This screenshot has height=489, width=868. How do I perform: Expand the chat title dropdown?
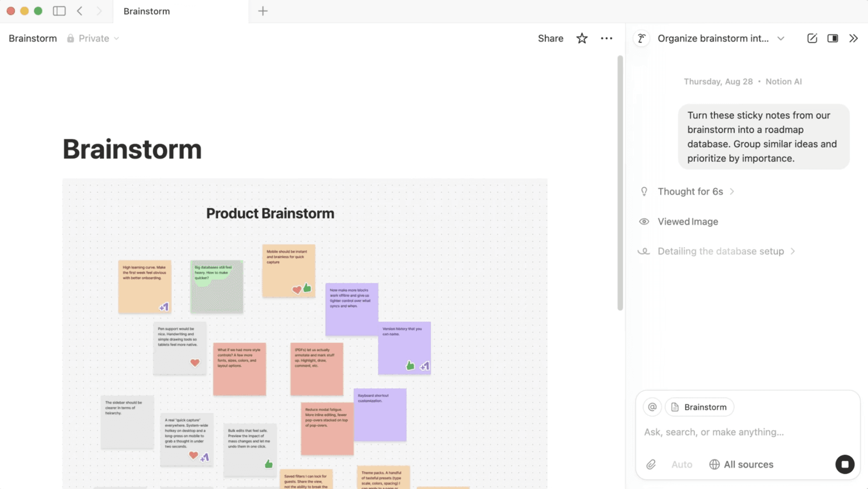pos(781,38)
